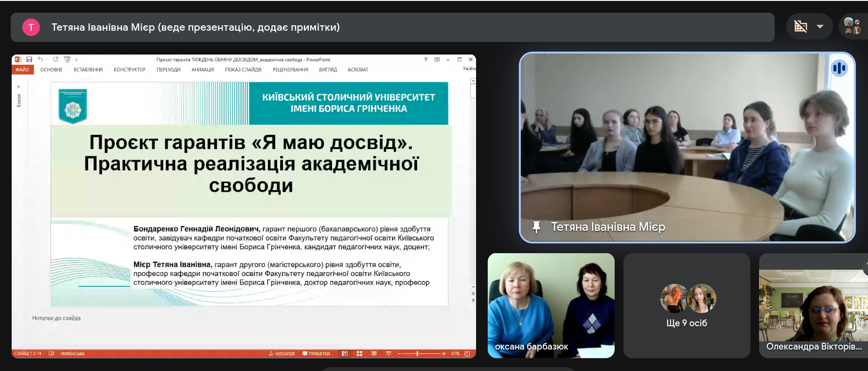
Task: Click the PowerPoint Save icon
Action: coord(29,59)
